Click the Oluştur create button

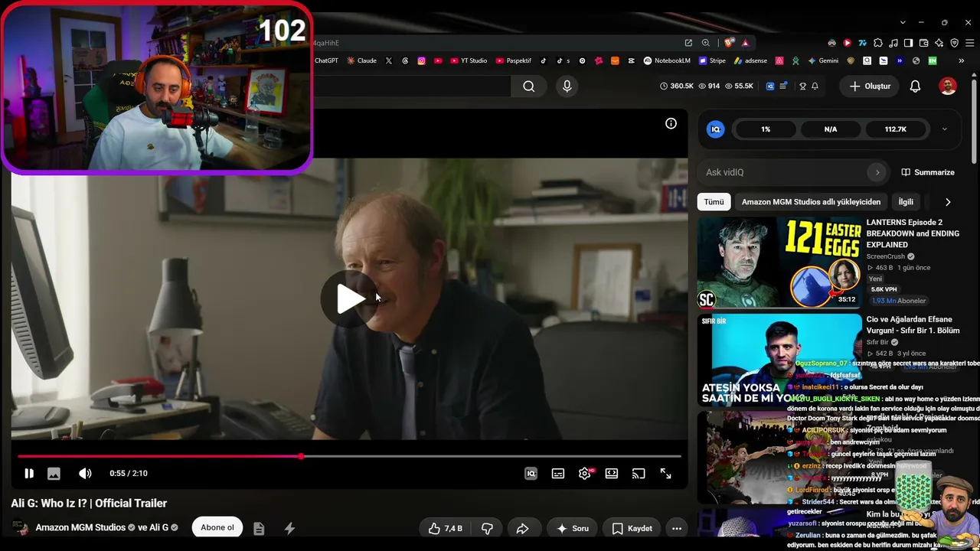871,86
